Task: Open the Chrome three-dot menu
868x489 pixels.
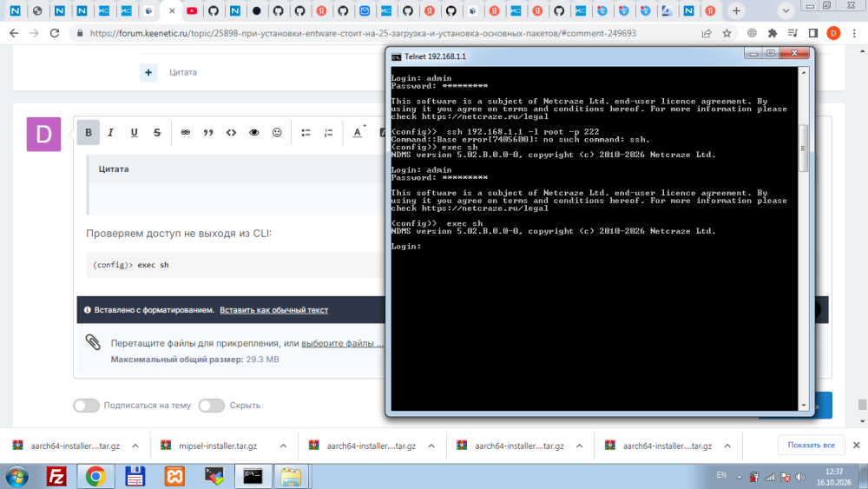Action: click(x=854, y=33)
